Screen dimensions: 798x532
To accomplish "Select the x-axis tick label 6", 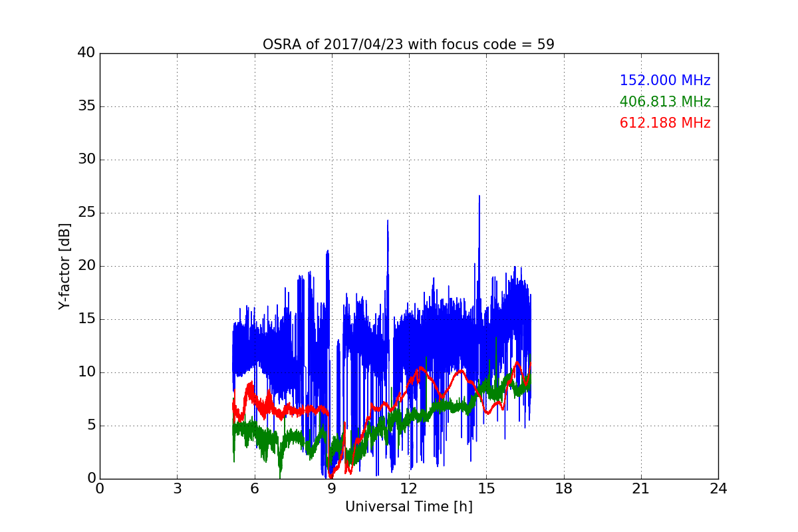I will [254, 489].
